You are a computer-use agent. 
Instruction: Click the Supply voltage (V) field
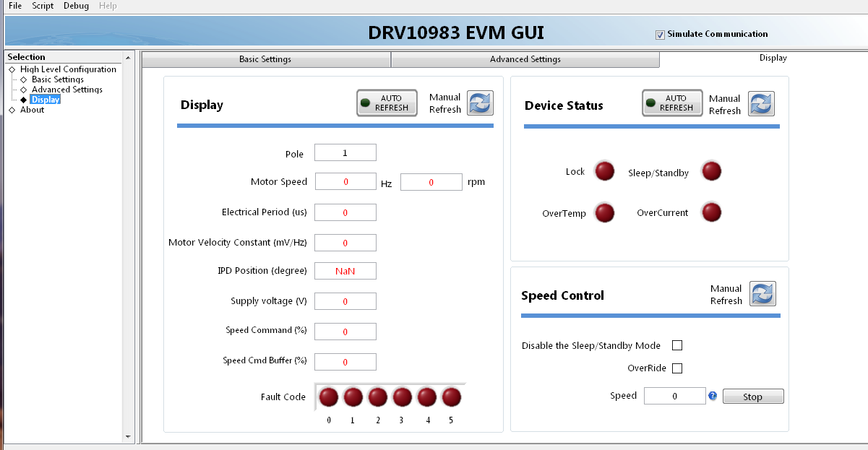point(345,301)
